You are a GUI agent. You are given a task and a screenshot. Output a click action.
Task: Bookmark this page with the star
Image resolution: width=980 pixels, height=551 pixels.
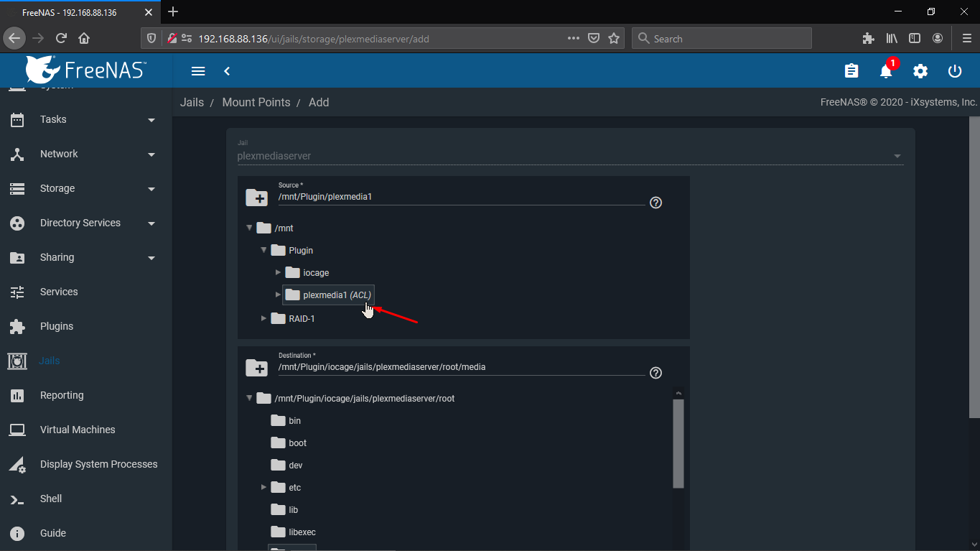pyautogui.click(x=614, y=38)
